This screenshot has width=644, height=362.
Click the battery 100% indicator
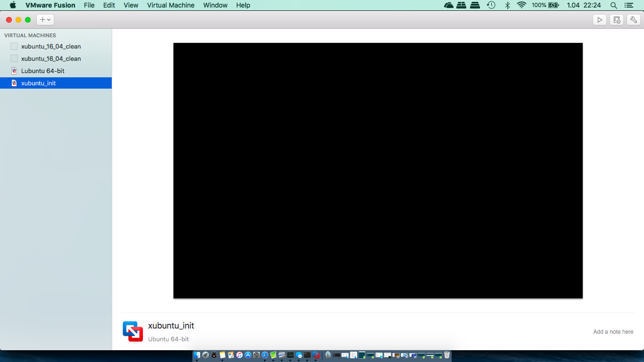coord(545,5)
